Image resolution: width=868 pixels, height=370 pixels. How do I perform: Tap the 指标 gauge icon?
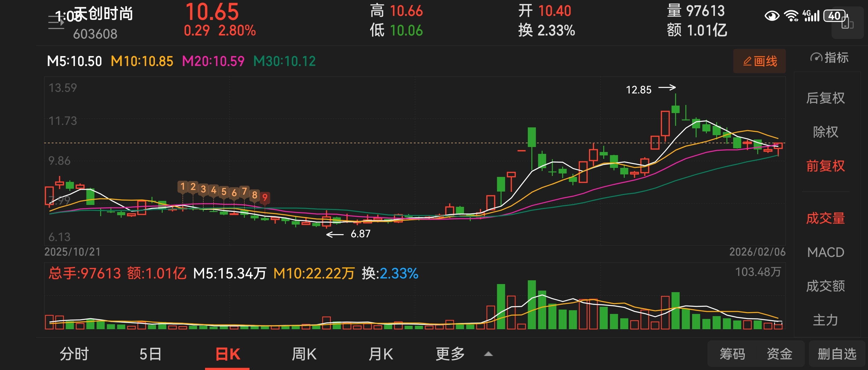(x=816, y=58)
